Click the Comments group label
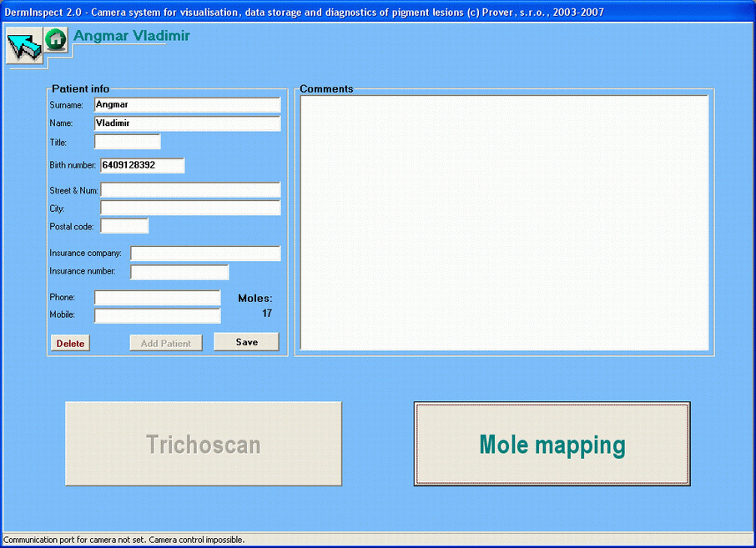 [326, 88]
